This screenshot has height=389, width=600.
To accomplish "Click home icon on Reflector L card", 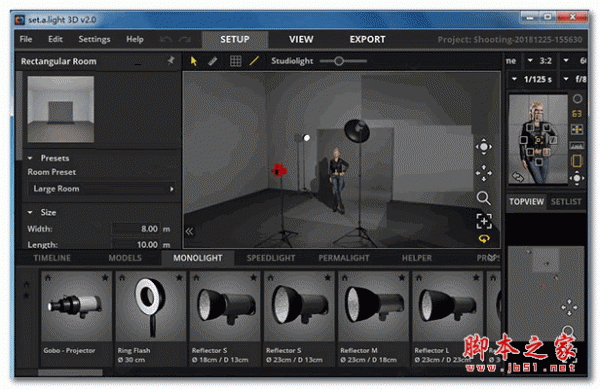I will [x=419, y=278].
